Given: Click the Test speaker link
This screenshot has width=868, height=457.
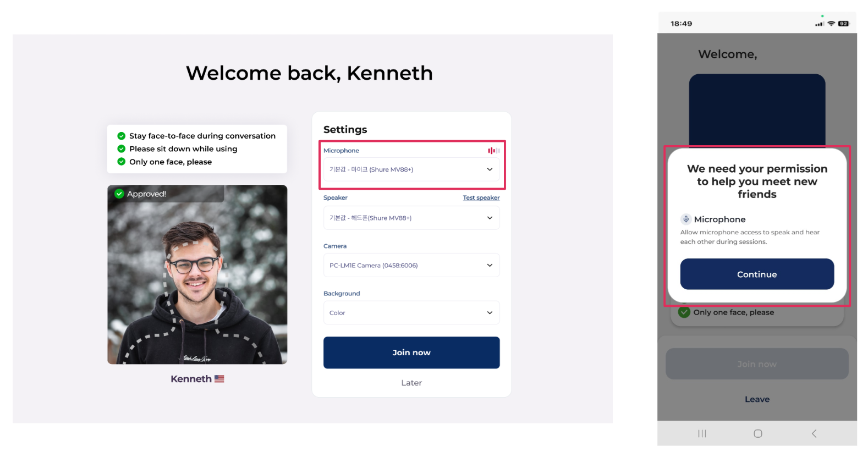Looking at the screenshot, I should (481, 198).
